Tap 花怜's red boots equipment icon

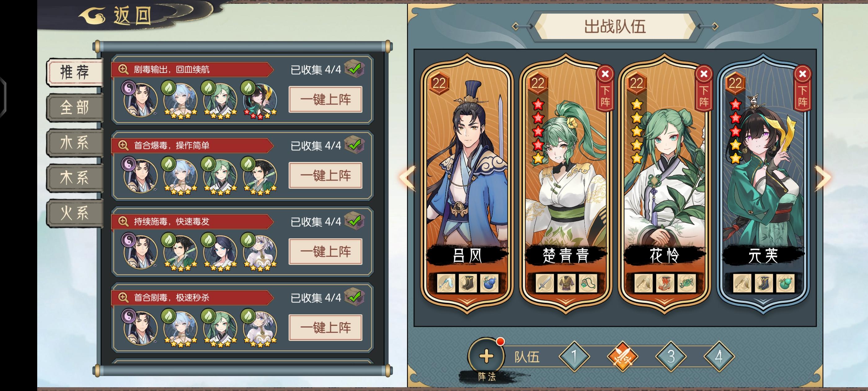pos(664,283)
